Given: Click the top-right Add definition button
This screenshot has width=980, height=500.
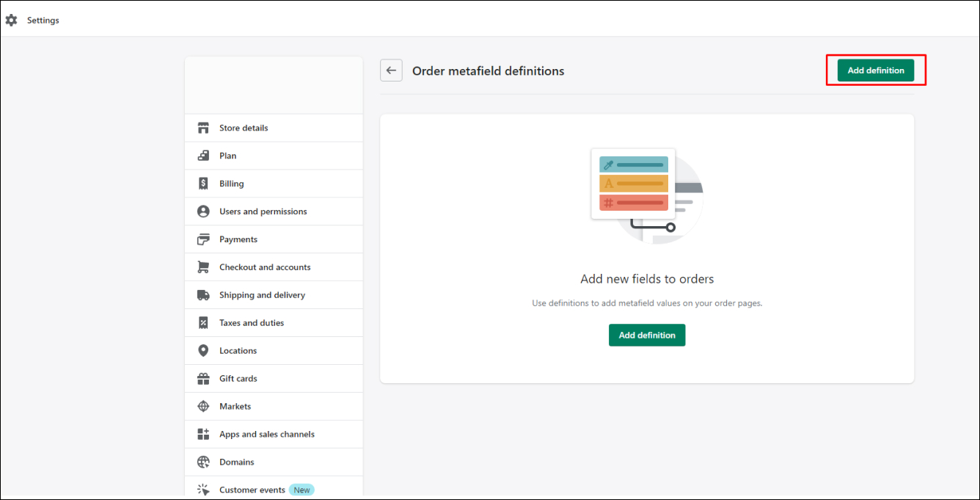Looking at the screenshot, I should [876, 70].
